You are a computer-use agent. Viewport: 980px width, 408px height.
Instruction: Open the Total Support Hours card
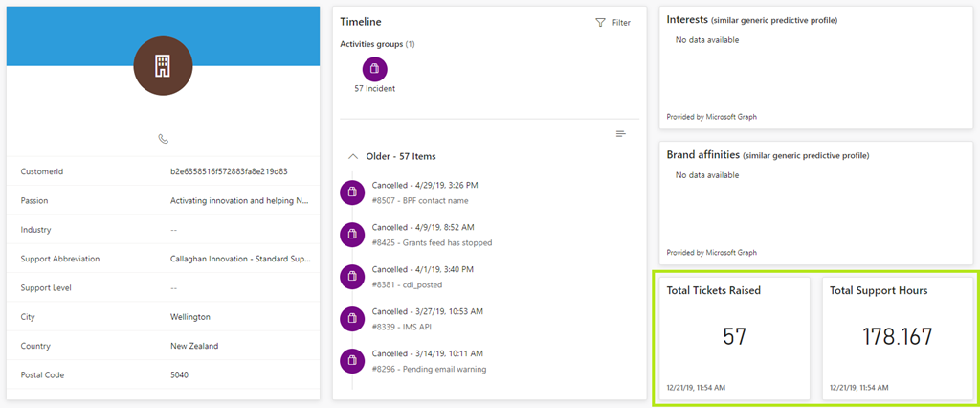[896, 336]
